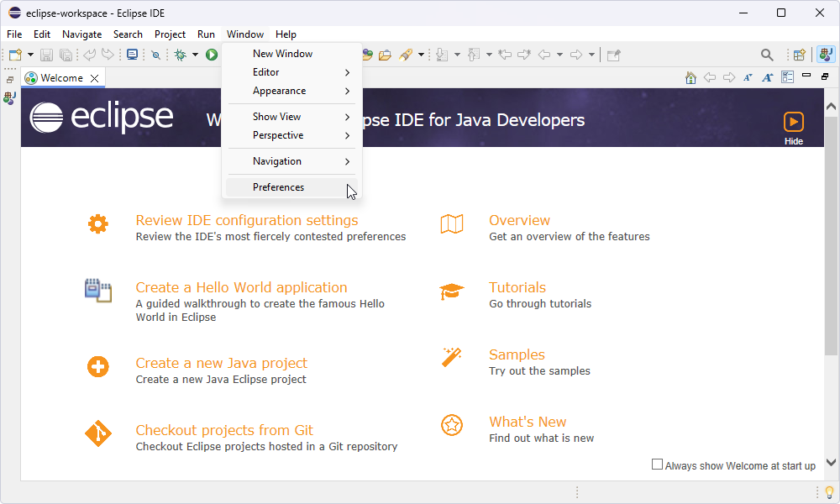Expand the Perspective submenu

coord(292,135)
